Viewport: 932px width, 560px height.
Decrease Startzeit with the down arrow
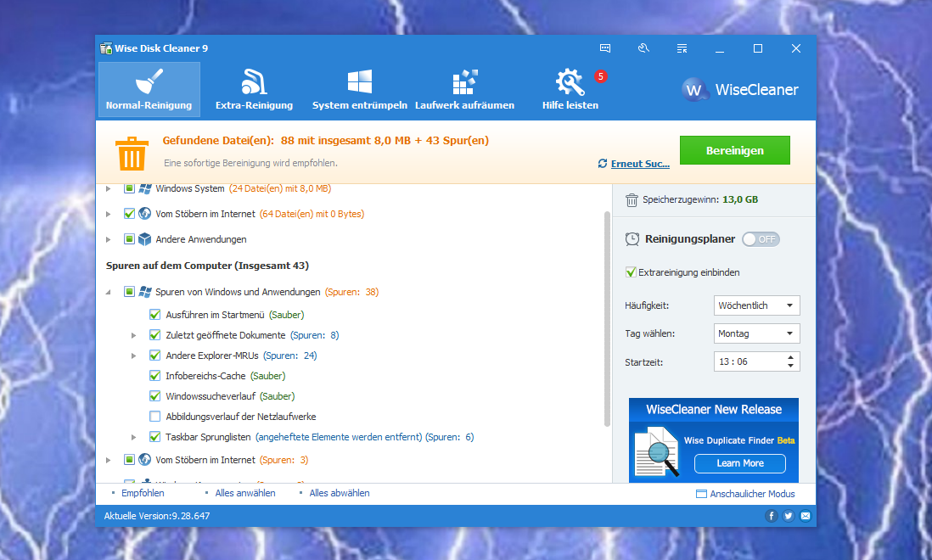point(790,366)
